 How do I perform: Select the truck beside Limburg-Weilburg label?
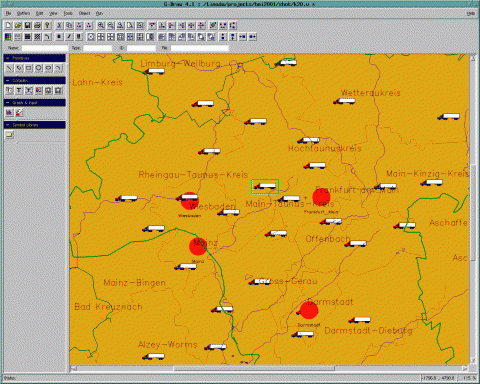154,71
